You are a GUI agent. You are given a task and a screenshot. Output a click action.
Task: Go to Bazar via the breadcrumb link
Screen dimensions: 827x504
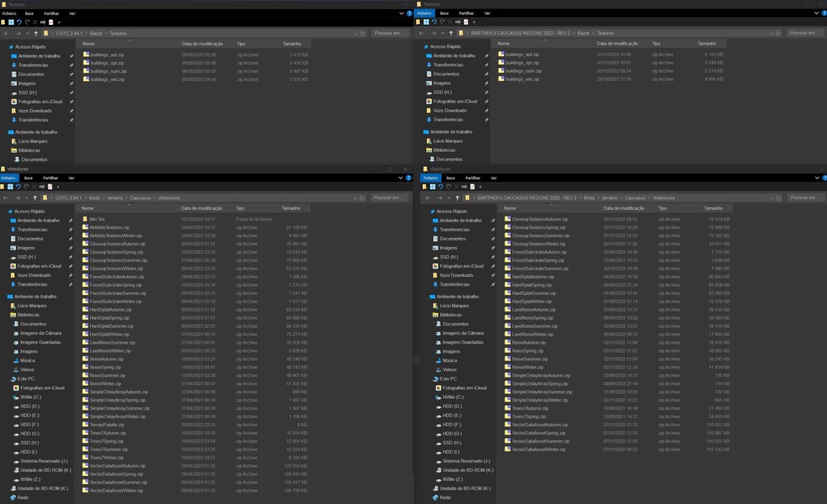coord(98,34)
